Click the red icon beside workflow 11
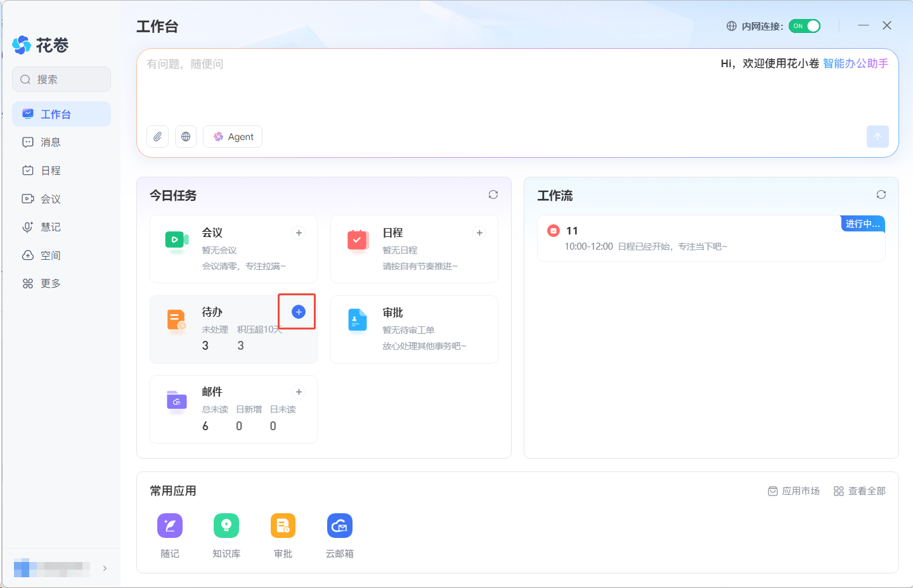This screenshot has height=588, width=913. 554,231
